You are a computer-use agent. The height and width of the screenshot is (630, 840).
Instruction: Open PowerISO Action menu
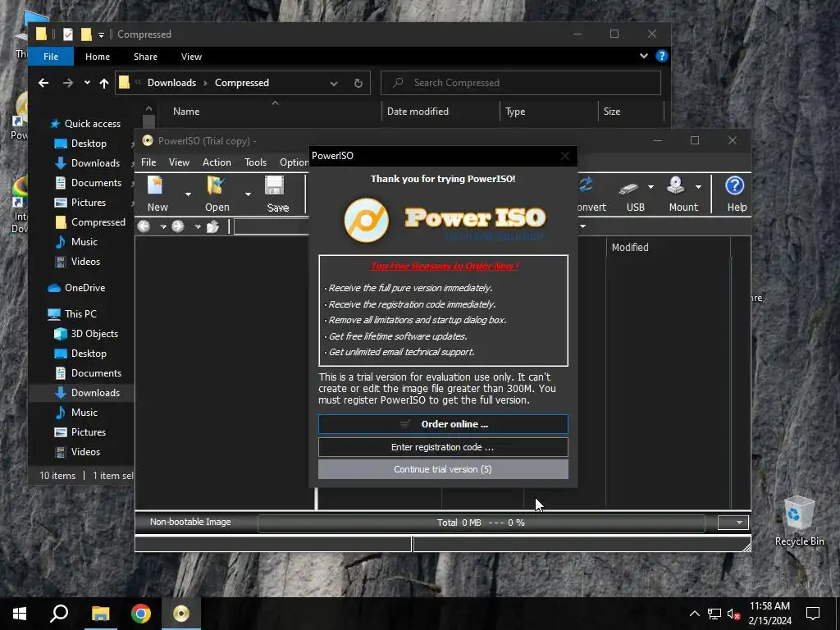[217, 162]
